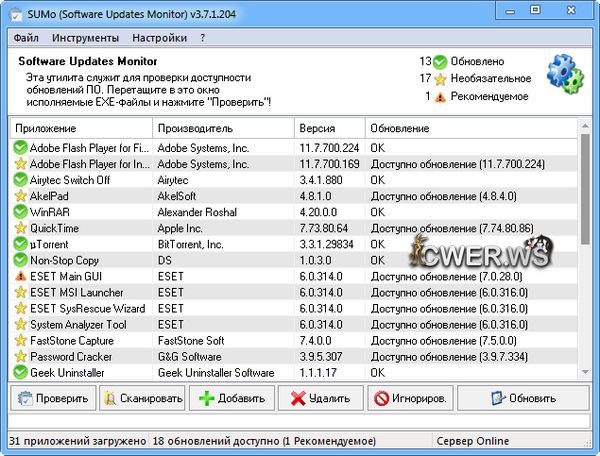
Task: Click green check icon beside Non-Stop Copy
Action: pos(20,260)
